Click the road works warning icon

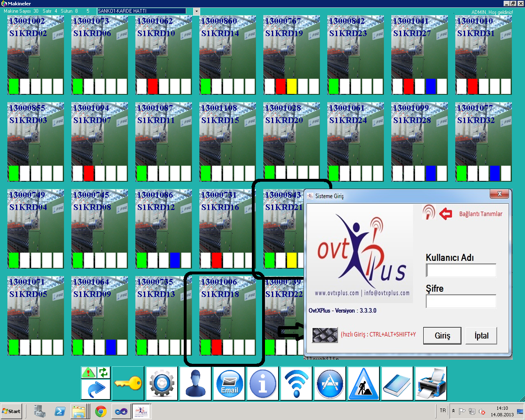[x=363, y=383]
